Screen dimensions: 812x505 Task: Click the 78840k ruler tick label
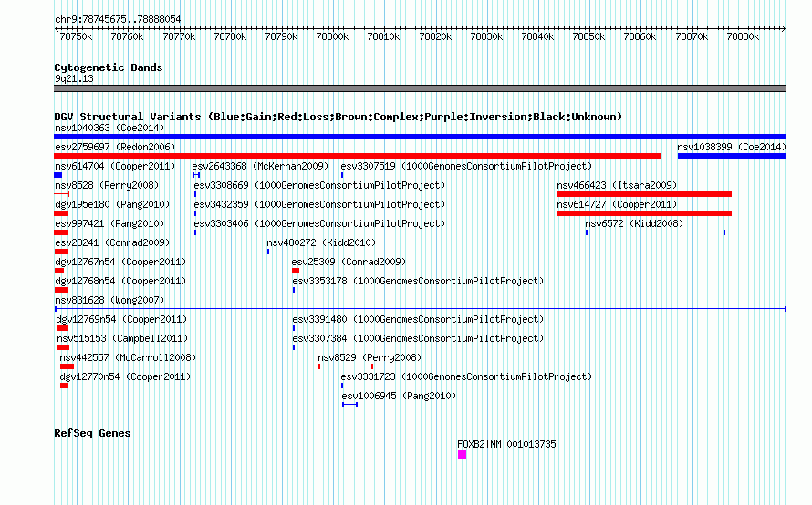(x=537, y=36)
